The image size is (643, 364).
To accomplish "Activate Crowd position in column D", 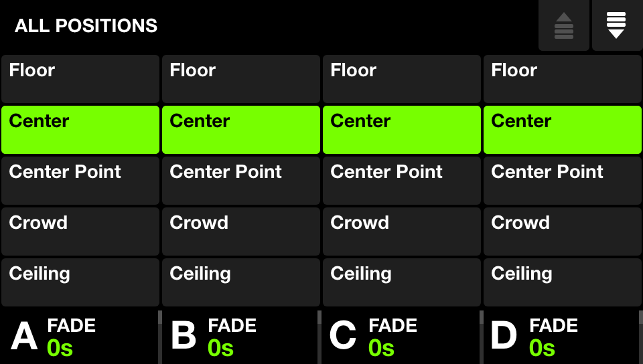I will [x=563, y=232].
